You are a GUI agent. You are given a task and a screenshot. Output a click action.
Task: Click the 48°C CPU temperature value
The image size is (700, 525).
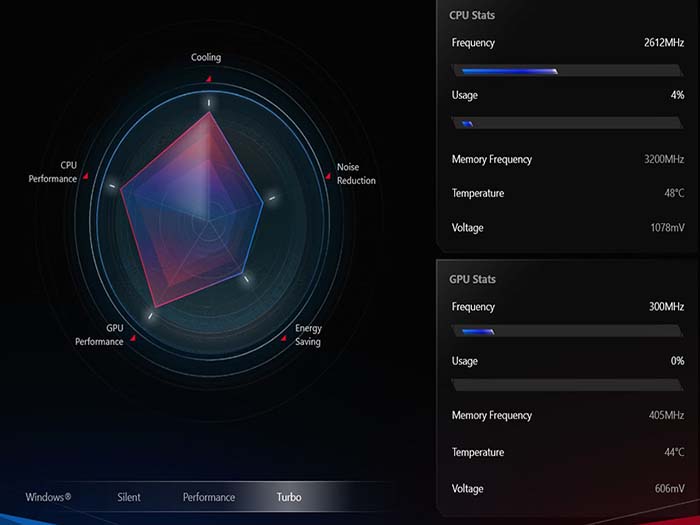(674, 193)
